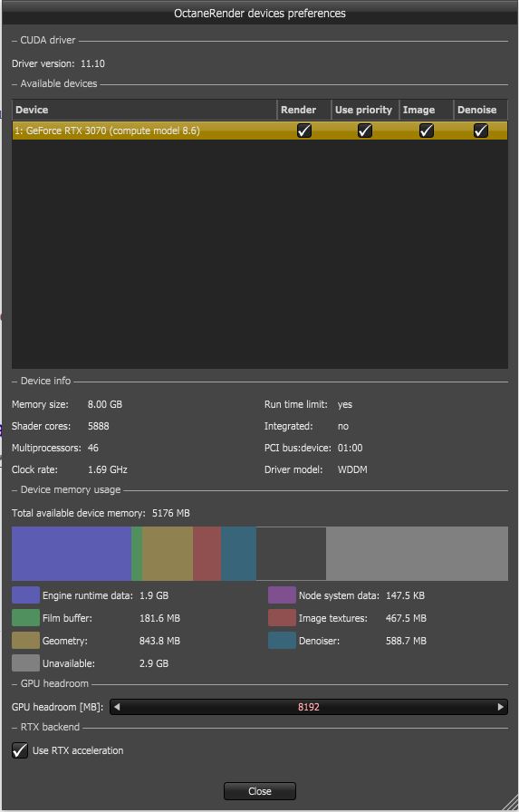This screenshot has height=812, width=519.
Task: Click red image textures segment in memory bar
Action: pos(207,554)
